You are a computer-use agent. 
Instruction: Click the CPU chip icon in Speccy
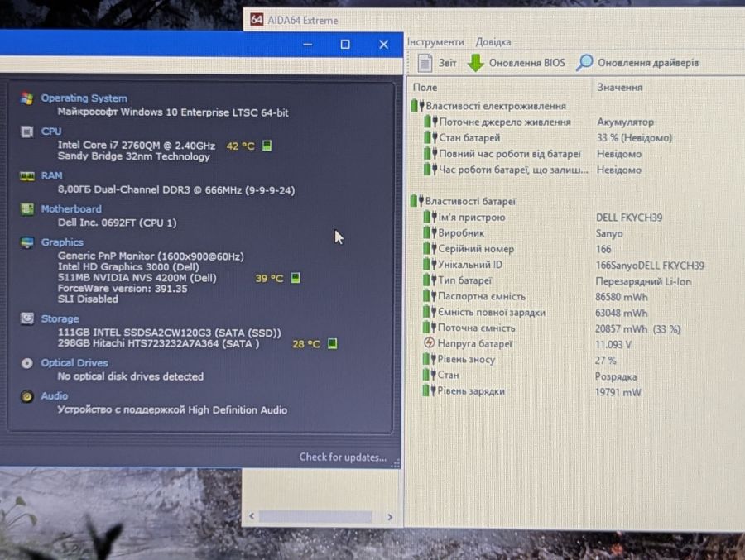(x=27, y=132)
